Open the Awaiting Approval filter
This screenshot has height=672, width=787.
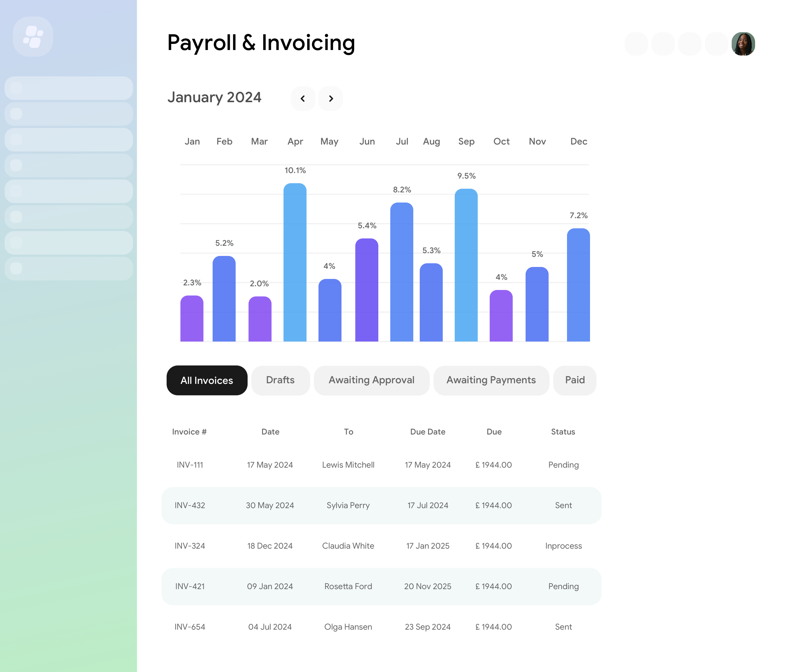(371, 380)
